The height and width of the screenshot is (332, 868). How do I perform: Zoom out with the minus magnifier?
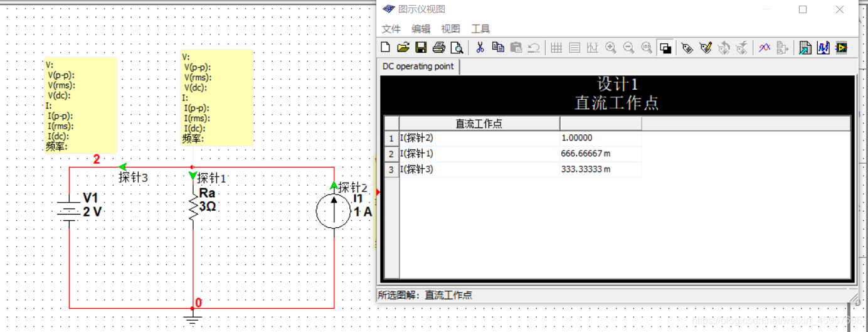coord(628,48)
